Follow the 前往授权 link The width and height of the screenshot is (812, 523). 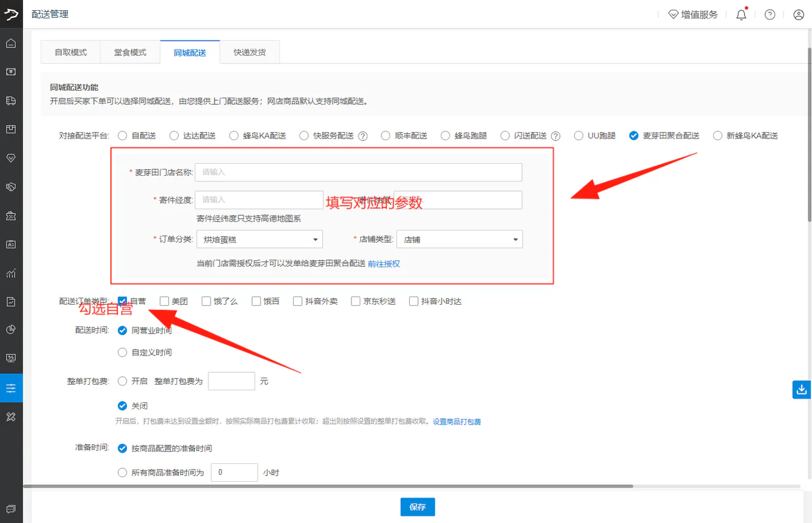coord(384,263)
